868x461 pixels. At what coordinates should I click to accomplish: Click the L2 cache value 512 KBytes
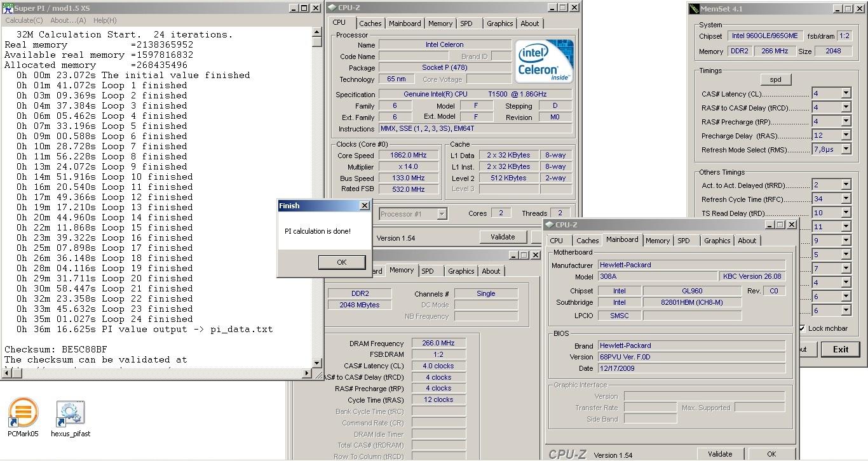click(x=508, y=178)
